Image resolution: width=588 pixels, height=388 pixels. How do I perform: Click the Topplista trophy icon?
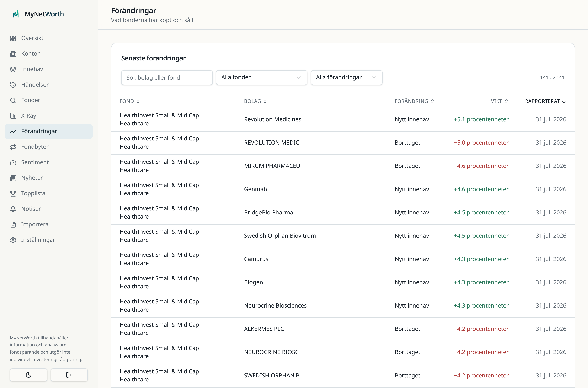13,194
